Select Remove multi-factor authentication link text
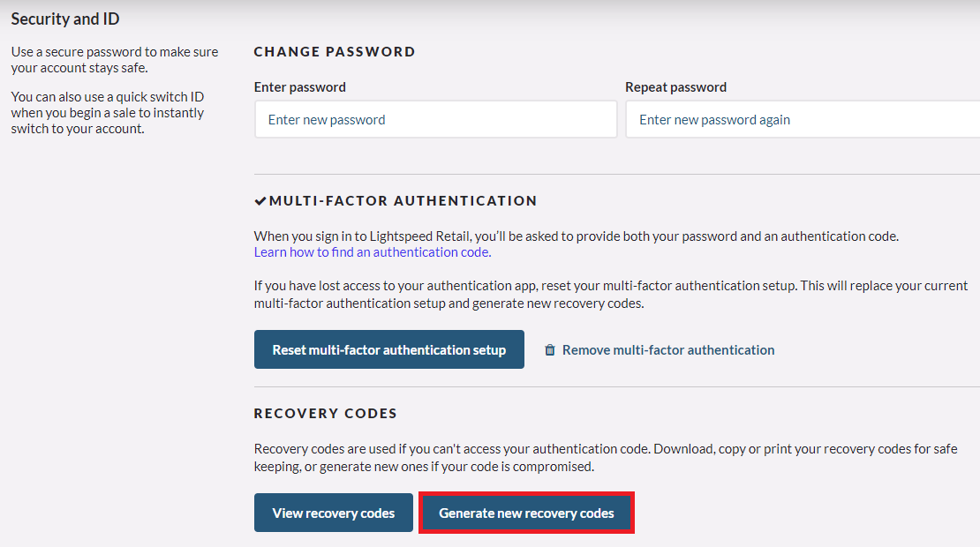The width and height of the screenshot is (980, 547). (668, 349)
